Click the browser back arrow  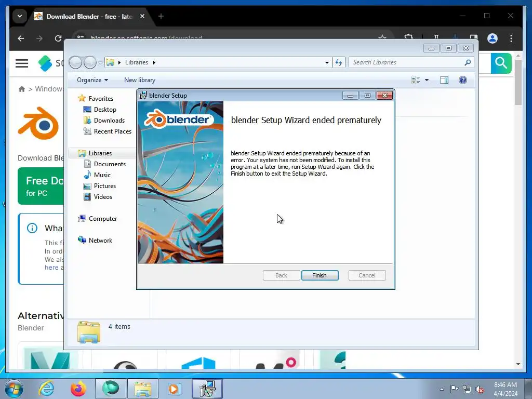[21, 38]
